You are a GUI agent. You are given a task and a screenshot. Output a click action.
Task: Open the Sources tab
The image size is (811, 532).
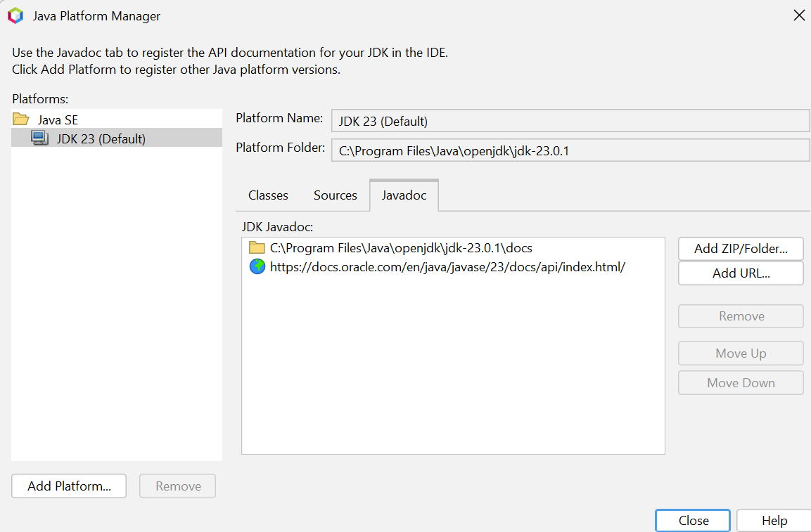(x=335, y=195)
